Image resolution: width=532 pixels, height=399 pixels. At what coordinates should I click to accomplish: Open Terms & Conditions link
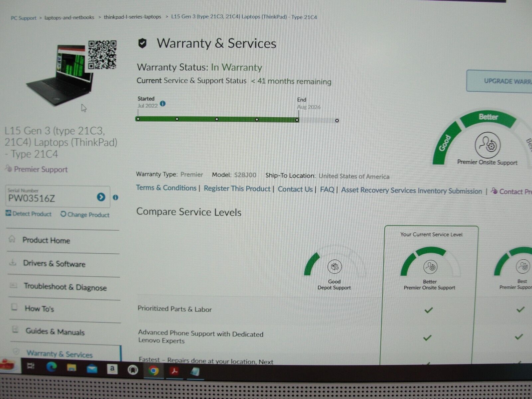coord(166,188)
